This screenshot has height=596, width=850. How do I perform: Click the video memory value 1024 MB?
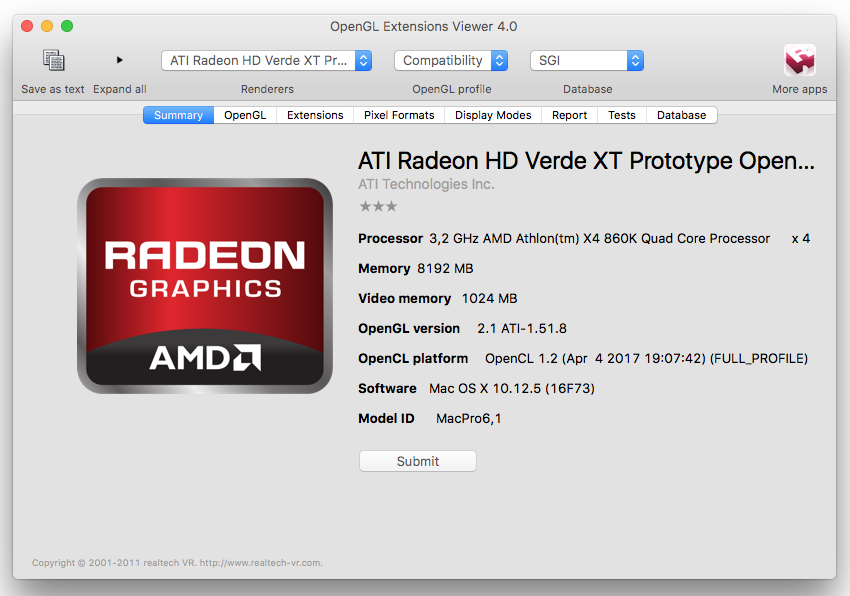[490, 299]
